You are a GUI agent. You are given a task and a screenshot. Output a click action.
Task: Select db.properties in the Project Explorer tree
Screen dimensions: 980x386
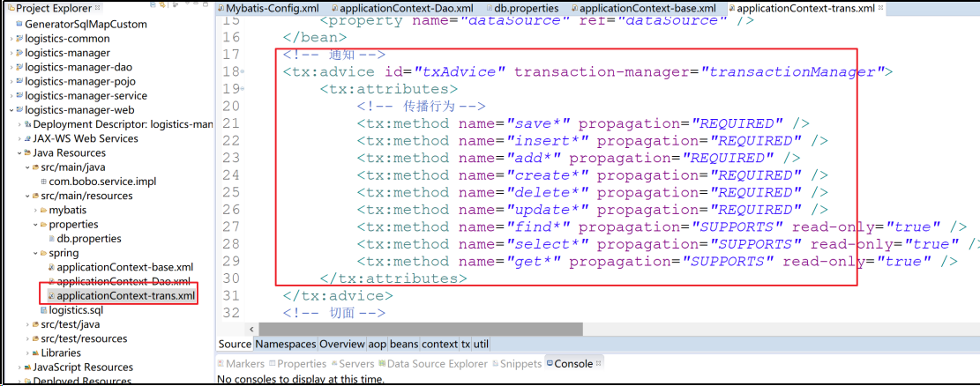(89, 239)
